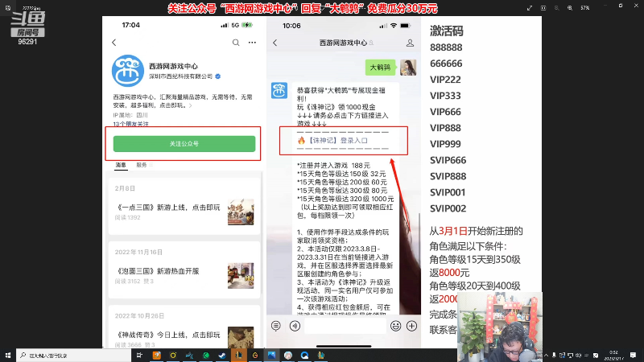Open the three-dot more menu on account page
Viewport: 644px width, 362px height.
tap(252, 43)
